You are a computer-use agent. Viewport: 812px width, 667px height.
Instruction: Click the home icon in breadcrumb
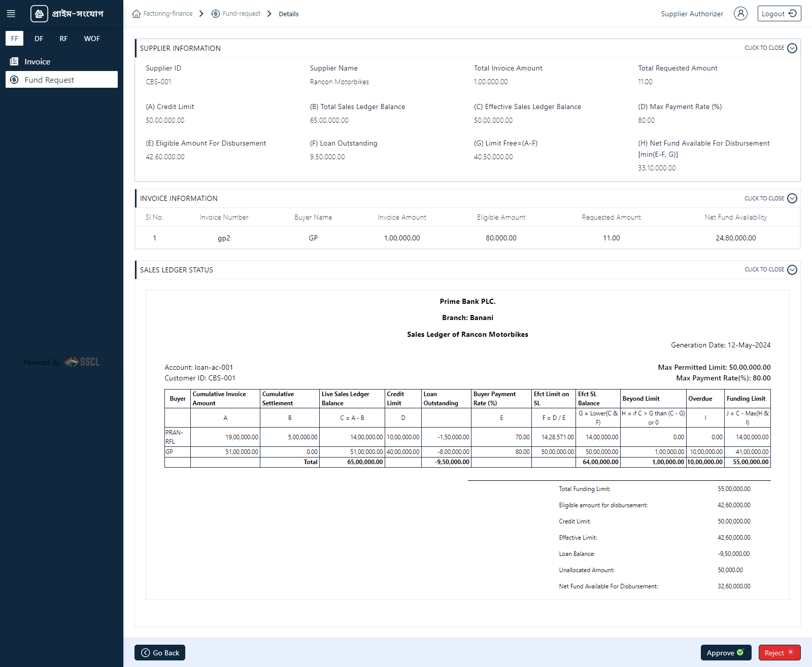coord(137,14)
